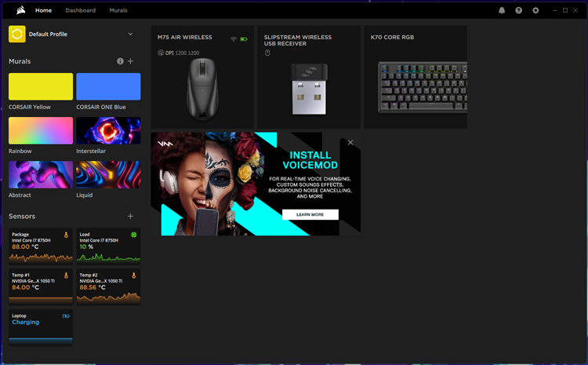
Task: Click the 'Interstellar' label
Action: click(91, 151)
